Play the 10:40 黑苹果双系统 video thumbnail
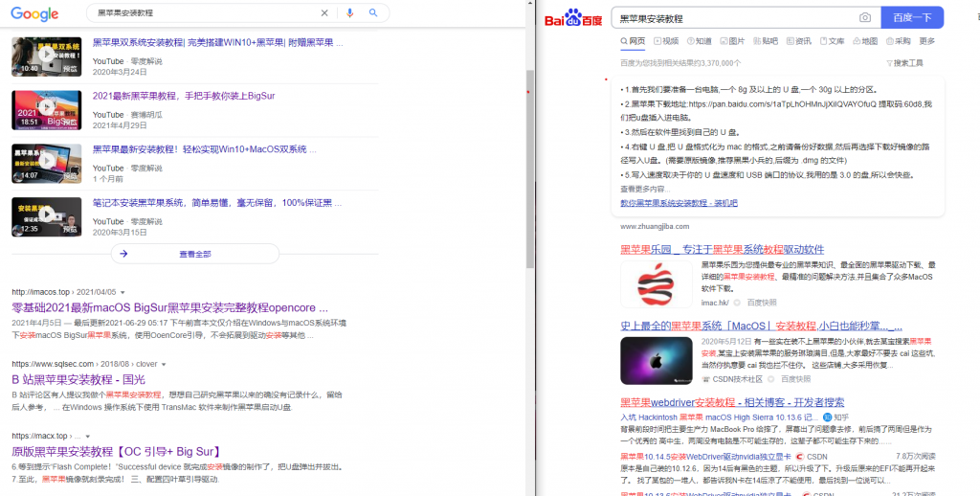This screenshot has width=980, height=496. (46, 56)
